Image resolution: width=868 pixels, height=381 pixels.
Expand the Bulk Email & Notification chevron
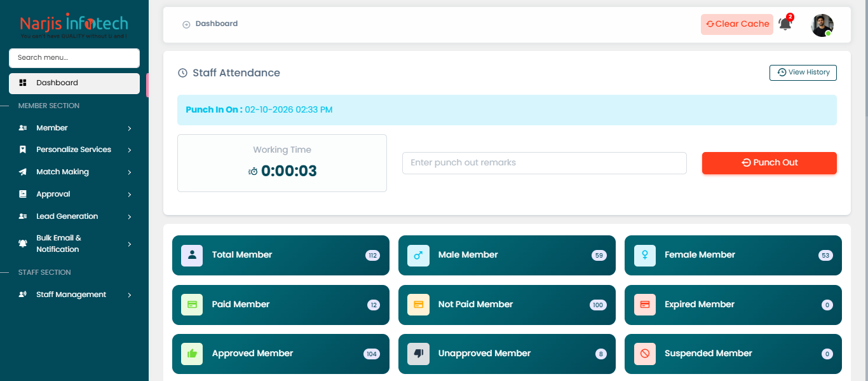[130, 244]
